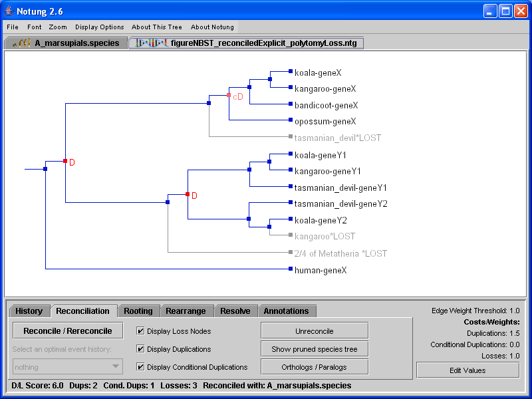
Task: Uncheck Display Loss Nodes checkbox
Action: [x=140, y=331]
